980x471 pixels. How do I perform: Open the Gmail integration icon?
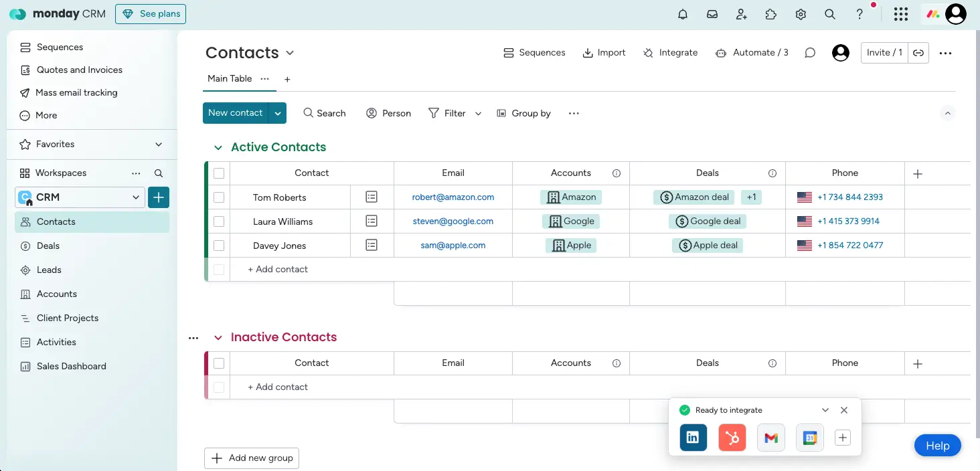[770, 437]
